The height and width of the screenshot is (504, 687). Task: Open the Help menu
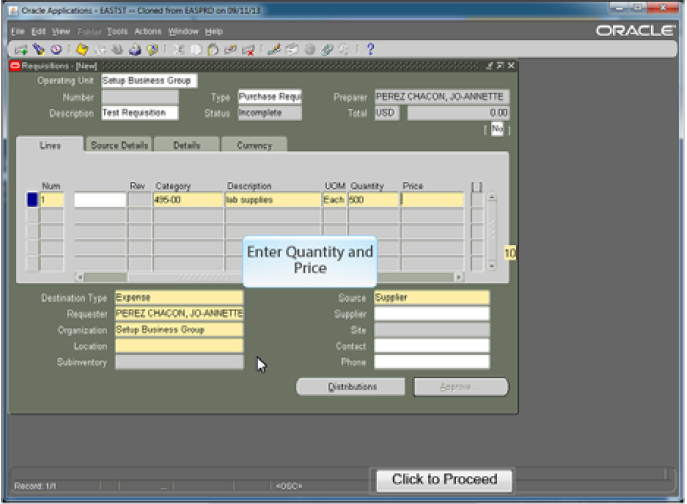click(214, 32)
